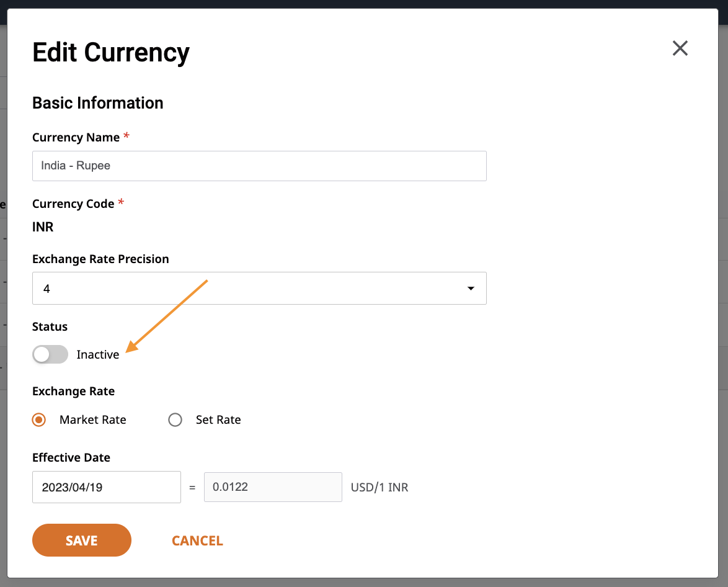This screenshot has width=728, height=587.
Task: Click the Market Rate label text
Action: pyautogui.click(x=93, y=419)
